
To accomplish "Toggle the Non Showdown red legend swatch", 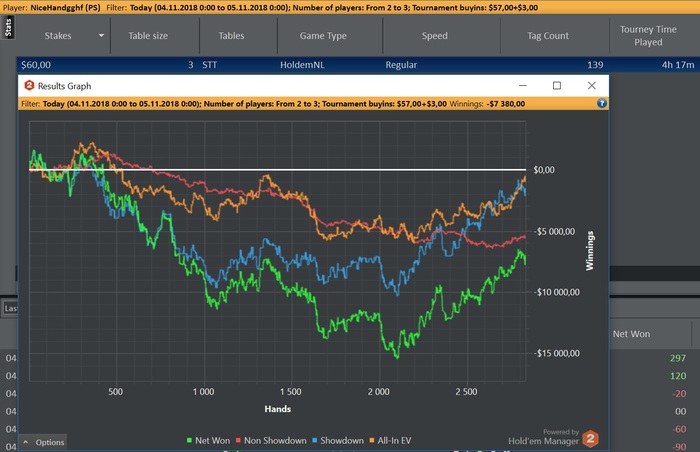I will (238, 440).
